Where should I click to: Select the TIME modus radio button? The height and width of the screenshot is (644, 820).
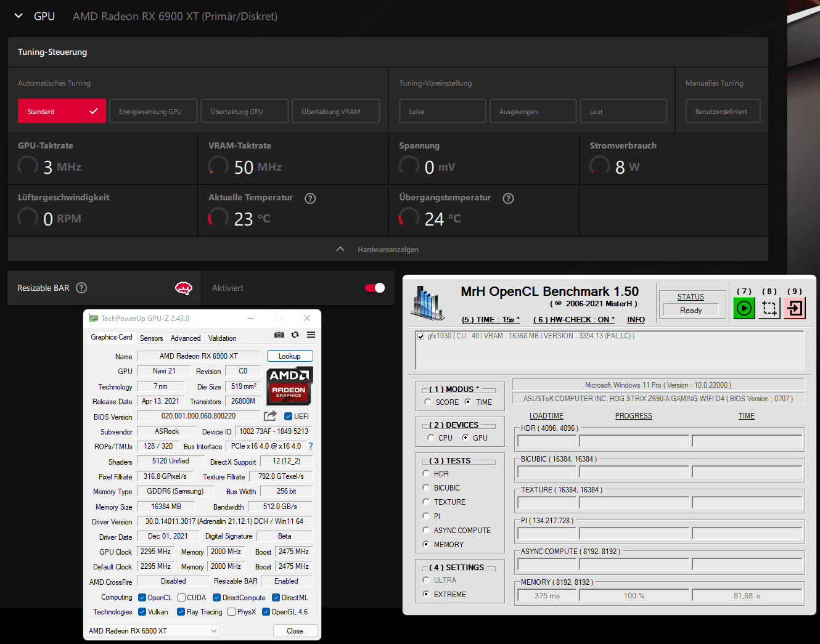point(468,402)
